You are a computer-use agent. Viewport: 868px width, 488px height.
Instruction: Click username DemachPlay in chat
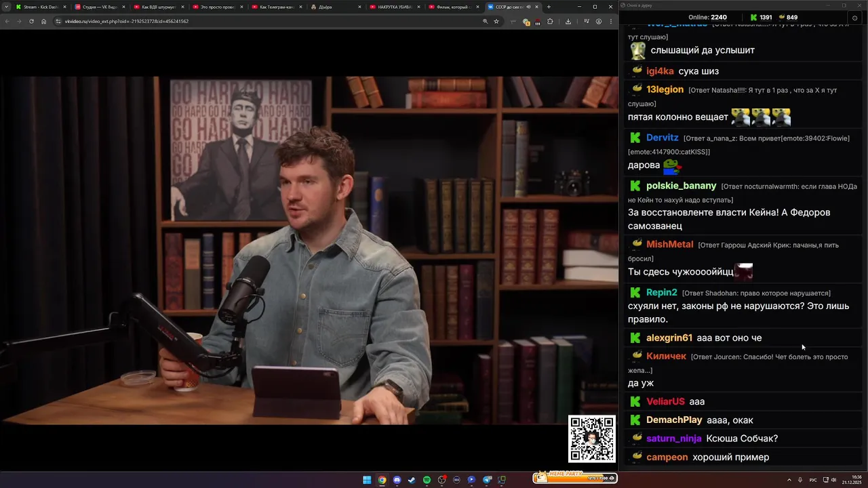point(674,420)
